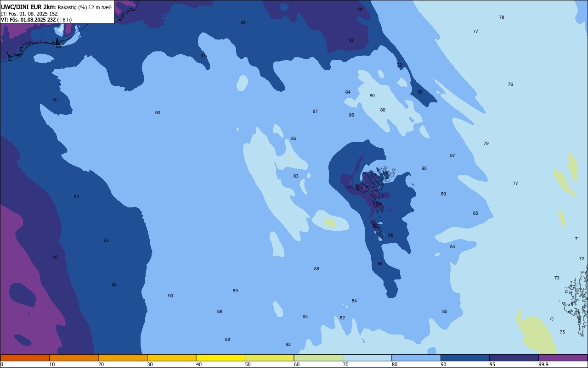Pick the purple swatch above 99.9
Viewport: 588px width, 368px height.
pyautogui.click(x=563, y=357)
